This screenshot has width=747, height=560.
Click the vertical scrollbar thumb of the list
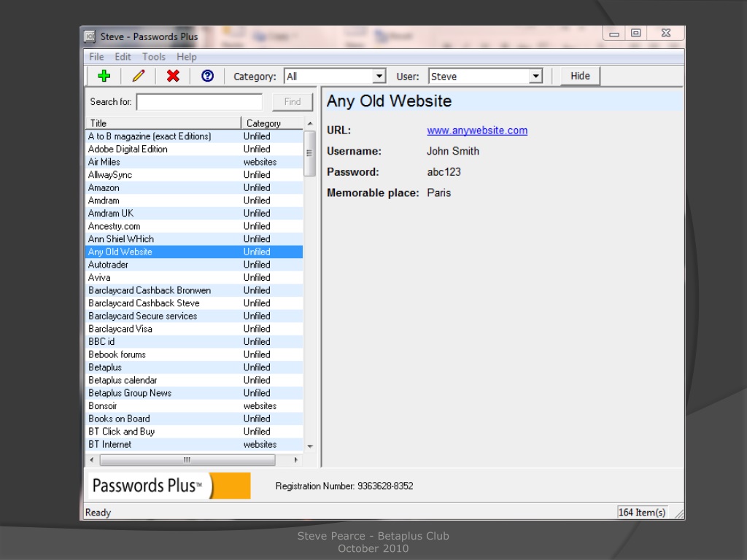click(309, 153)
